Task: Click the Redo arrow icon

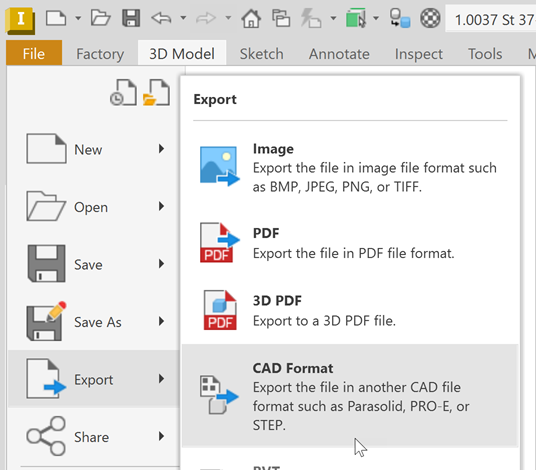Action: click(206, 18)
